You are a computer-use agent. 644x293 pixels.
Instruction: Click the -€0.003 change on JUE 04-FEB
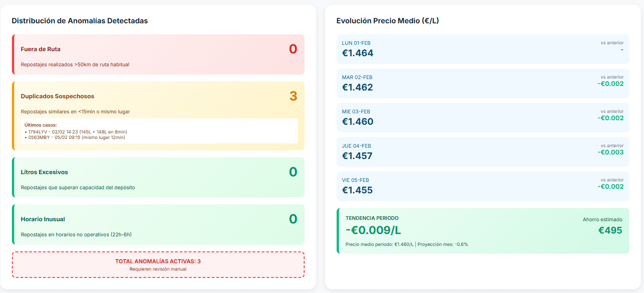610,152
